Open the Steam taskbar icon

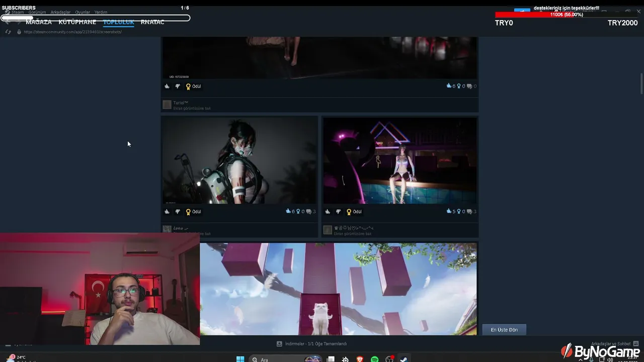click(x=404, y=359)
